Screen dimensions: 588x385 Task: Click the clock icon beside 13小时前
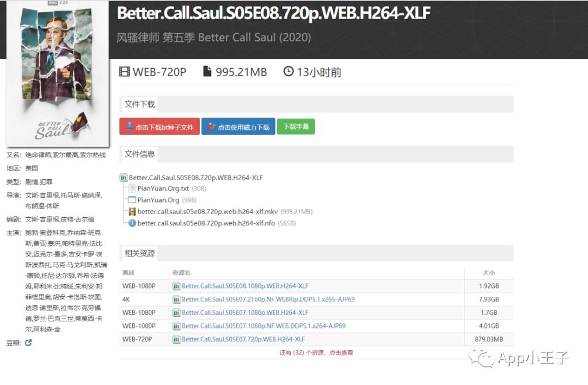point(289,71)
